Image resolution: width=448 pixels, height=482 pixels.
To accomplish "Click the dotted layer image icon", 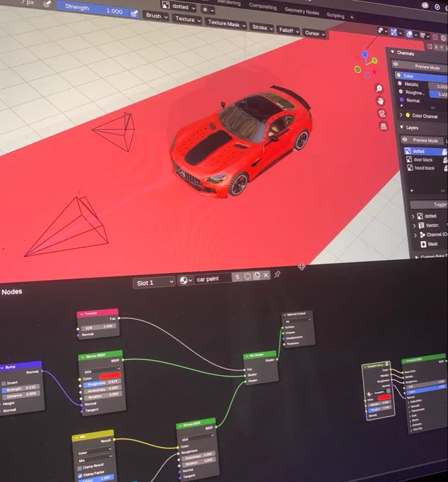I will click(408, 150).
